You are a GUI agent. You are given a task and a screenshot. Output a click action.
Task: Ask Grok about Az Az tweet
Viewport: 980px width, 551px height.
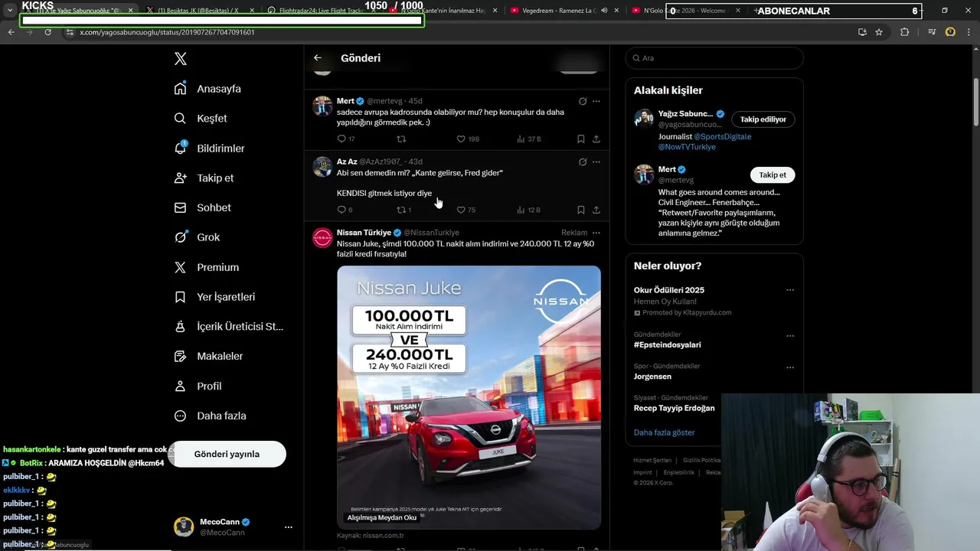point(583,162)
